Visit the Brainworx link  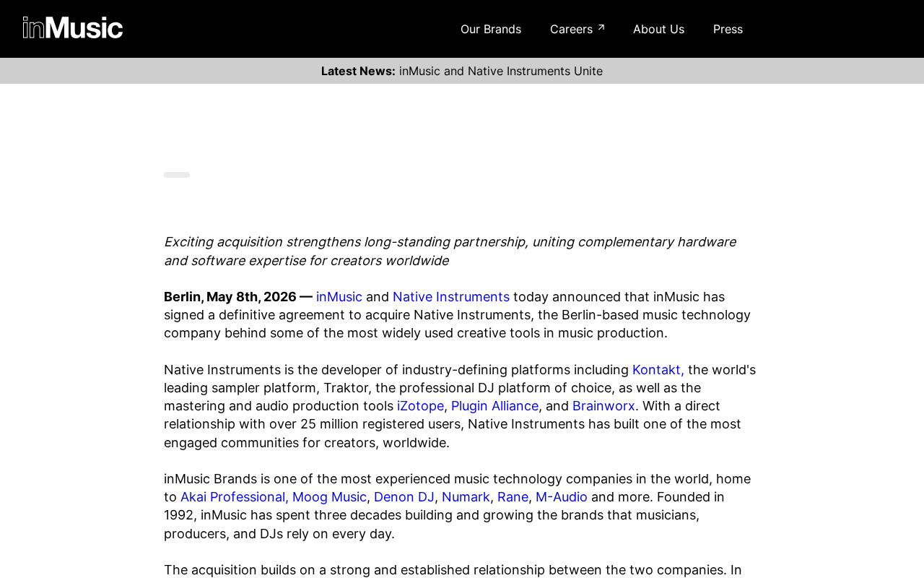(603, 406)
